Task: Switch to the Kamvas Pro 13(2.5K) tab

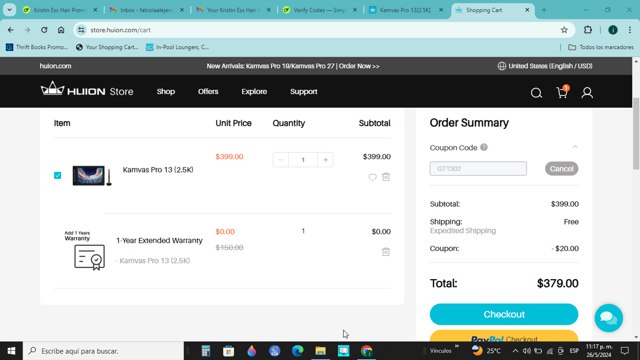Action: [x=406, y=10]
